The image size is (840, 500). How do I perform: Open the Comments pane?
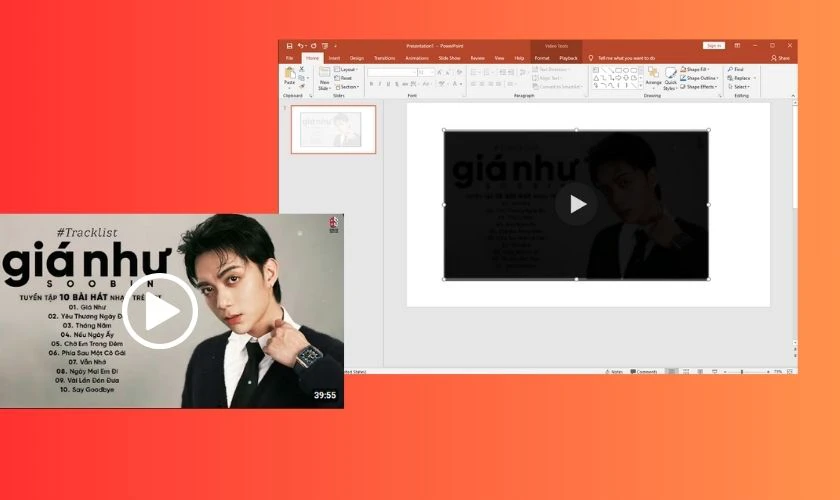(x=643, y=371)
